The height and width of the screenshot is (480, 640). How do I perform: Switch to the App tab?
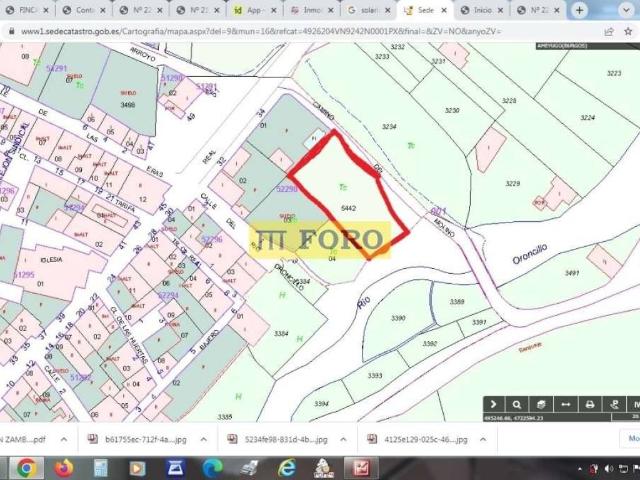(255, 10)
